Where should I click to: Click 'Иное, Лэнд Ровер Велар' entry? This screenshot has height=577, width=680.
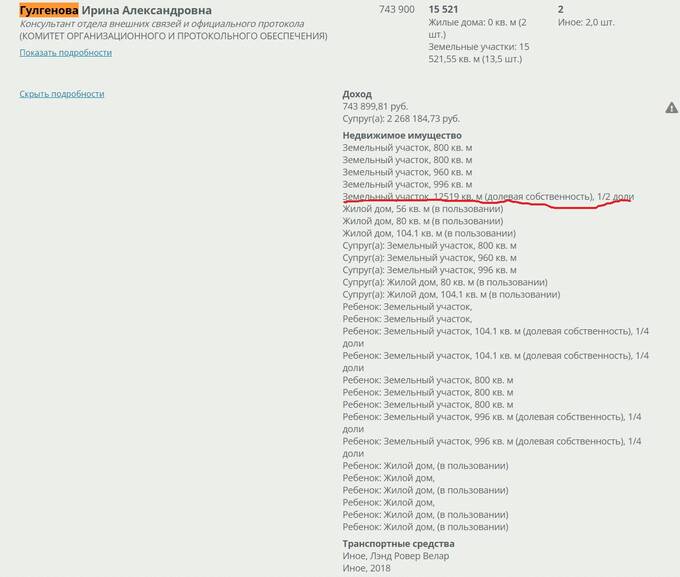pos(396,556)
